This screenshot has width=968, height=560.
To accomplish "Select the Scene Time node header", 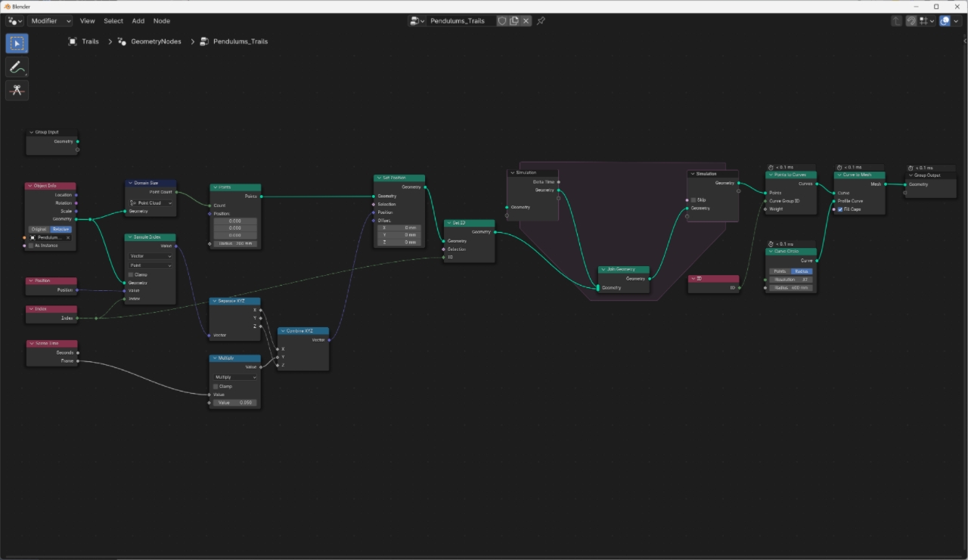I will (51, 343).
